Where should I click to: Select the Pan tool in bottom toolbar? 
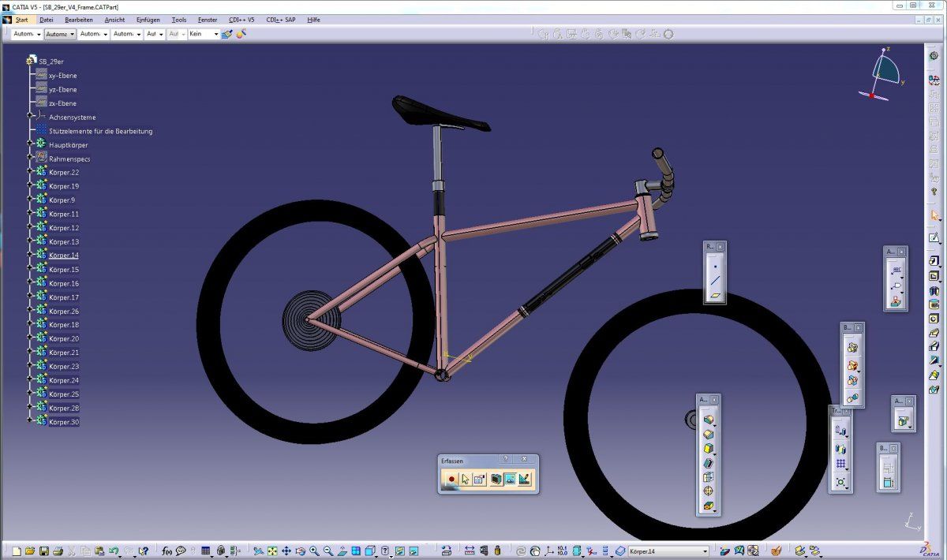(286, 551)
